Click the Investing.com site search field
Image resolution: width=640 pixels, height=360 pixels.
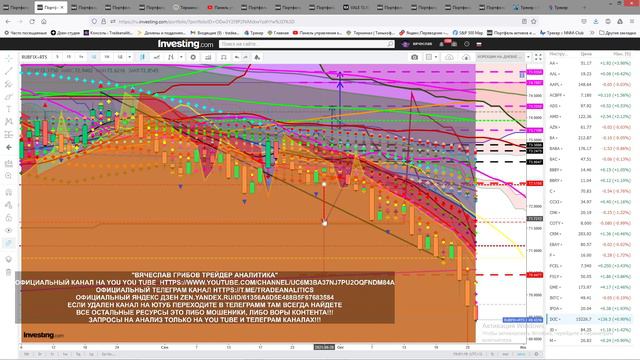tap(307, 44)
